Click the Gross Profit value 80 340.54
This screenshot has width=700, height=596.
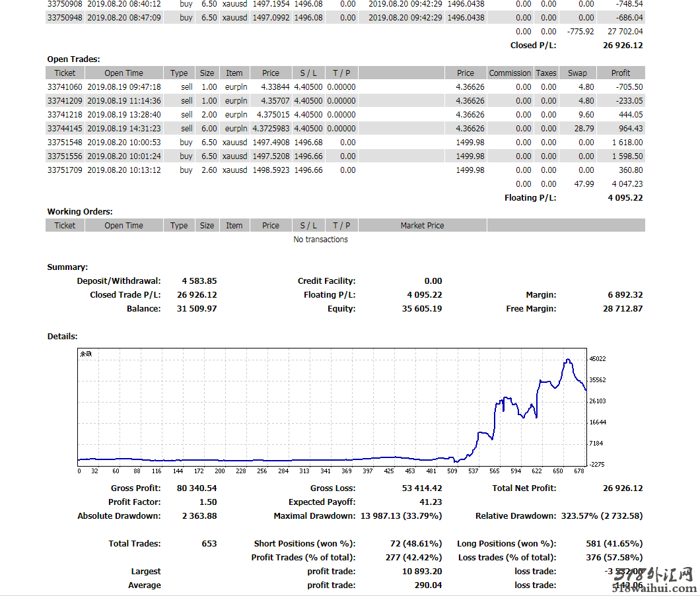[196, 488]
